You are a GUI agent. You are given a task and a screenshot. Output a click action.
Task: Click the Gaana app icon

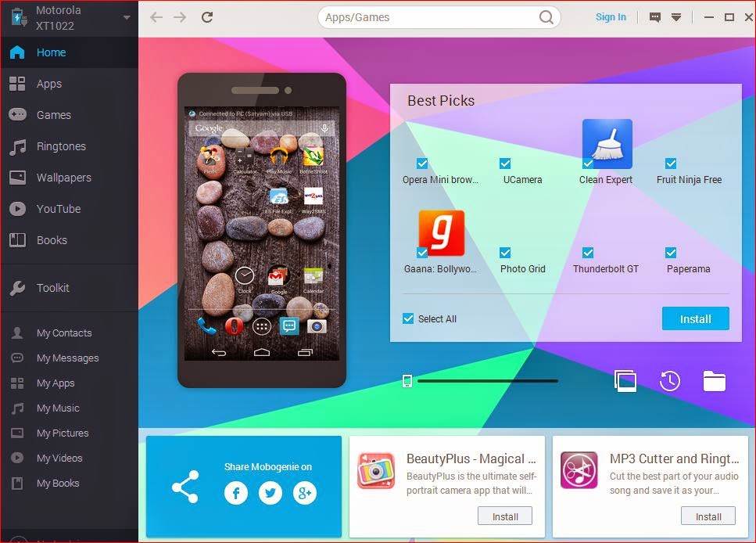pos(442,233)
